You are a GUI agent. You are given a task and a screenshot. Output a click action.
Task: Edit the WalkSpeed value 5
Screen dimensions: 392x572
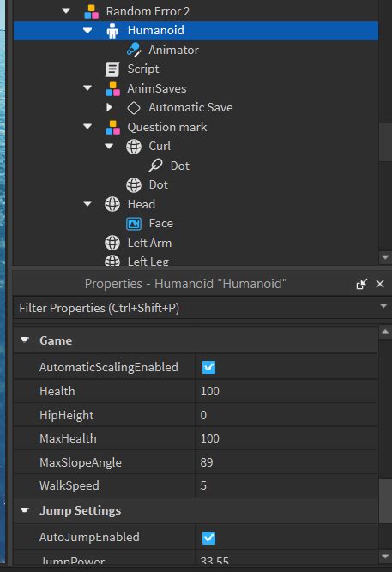coord(286,486)
